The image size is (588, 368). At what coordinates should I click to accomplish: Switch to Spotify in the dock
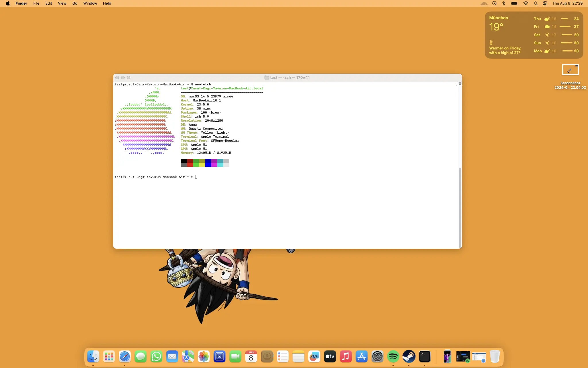(x=393, y=356)
